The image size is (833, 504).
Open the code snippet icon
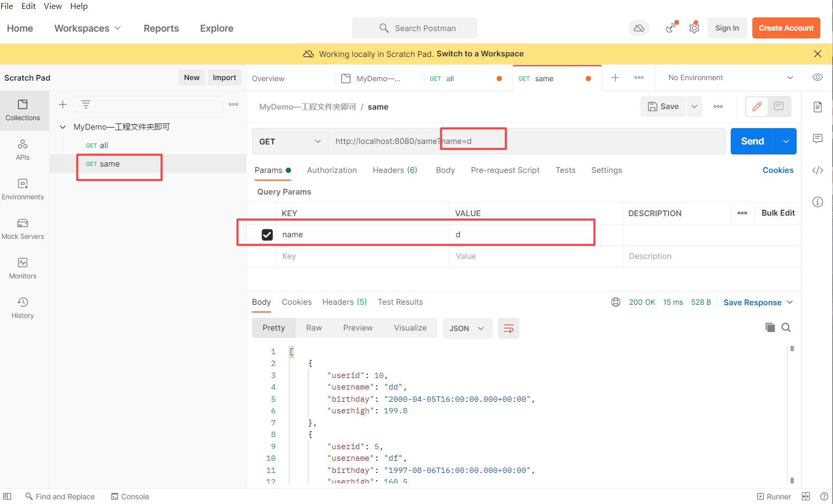(x=818, y=170)
